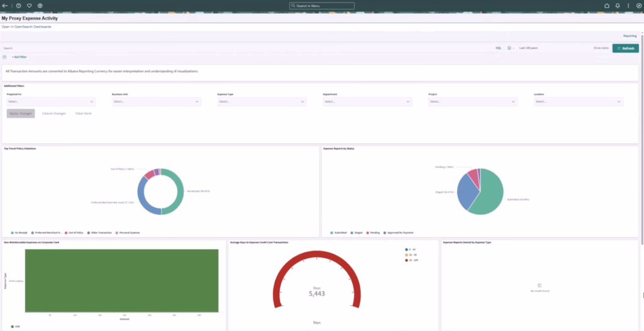
Task: Click the back arrow icon in top bar
Action: tap(5, 6)
